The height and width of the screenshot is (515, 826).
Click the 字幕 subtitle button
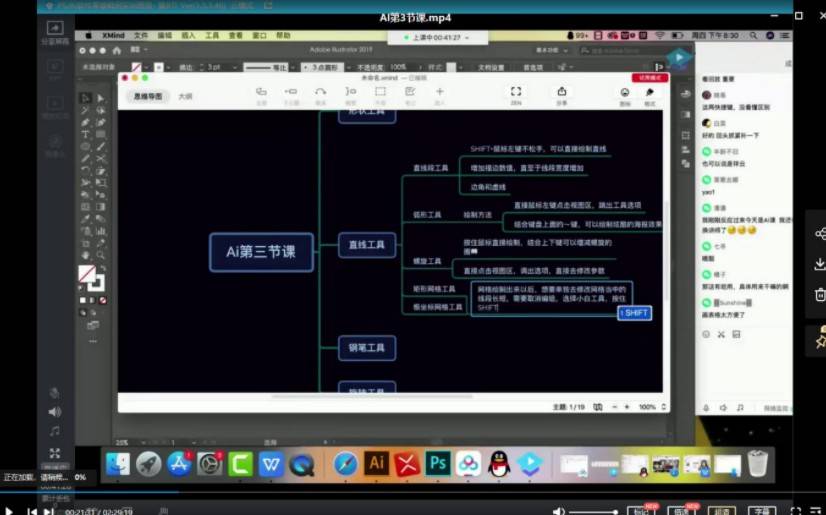point(762,511)
